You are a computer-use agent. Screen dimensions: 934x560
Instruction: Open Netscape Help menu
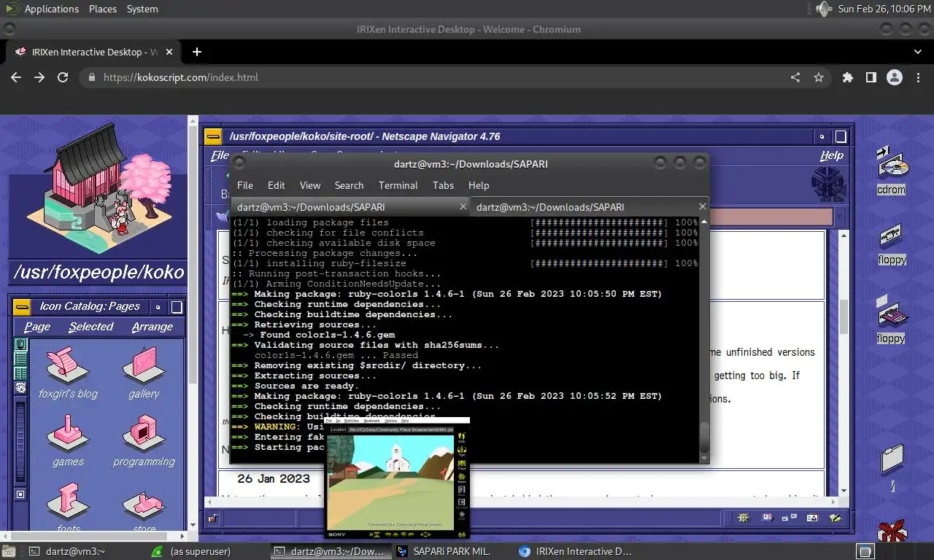pos(831,155)
